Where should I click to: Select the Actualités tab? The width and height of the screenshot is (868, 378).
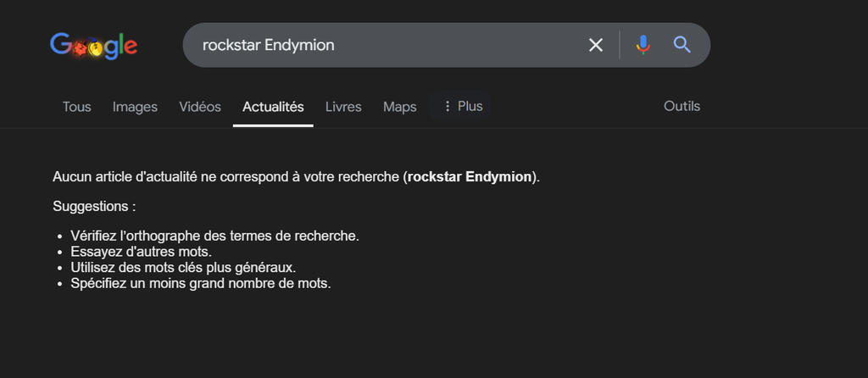(x=273, y=107)
